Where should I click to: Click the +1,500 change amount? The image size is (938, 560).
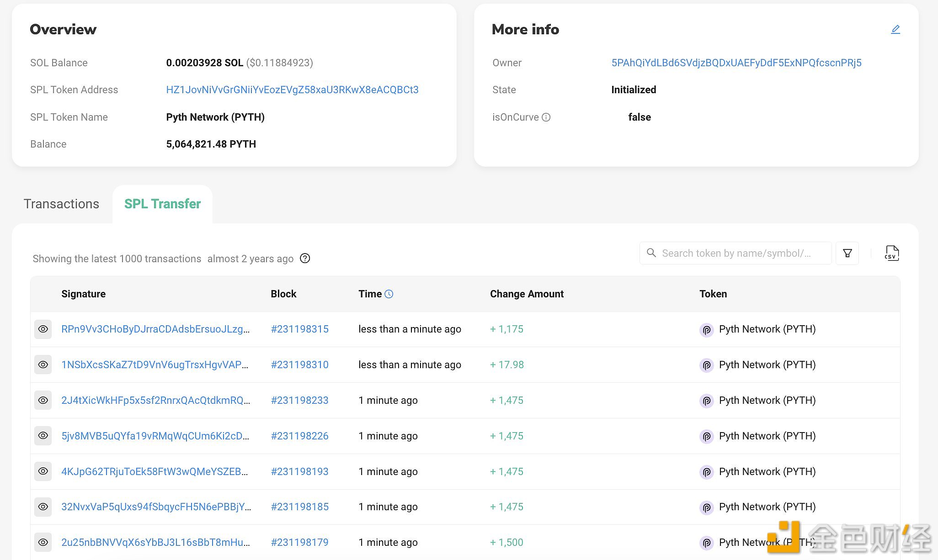tap(506, 543)
